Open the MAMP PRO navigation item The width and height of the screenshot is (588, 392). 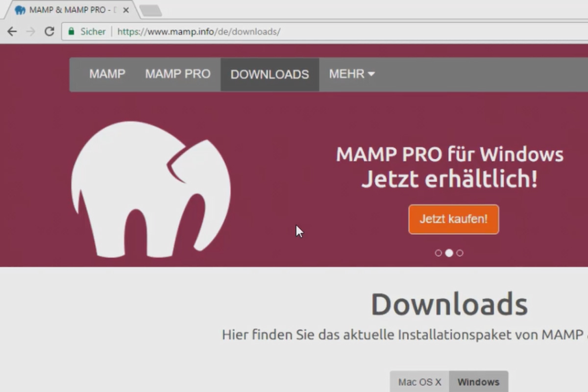click(x=178, y=74)
